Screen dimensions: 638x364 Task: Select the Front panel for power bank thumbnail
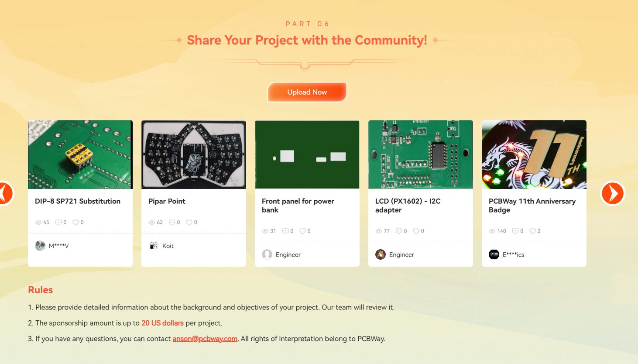tap(307, 155)
